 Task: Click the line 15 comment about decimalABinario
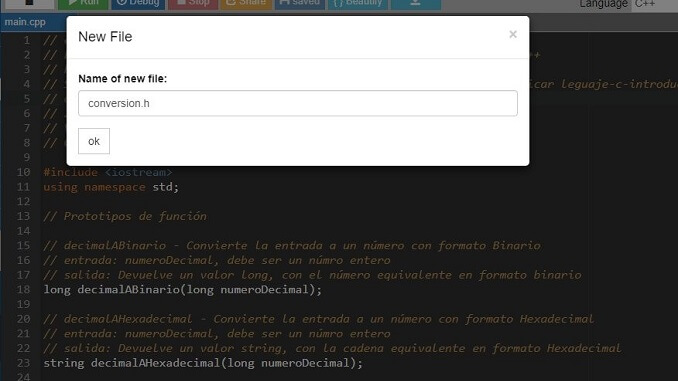click(x=292, y=246)
